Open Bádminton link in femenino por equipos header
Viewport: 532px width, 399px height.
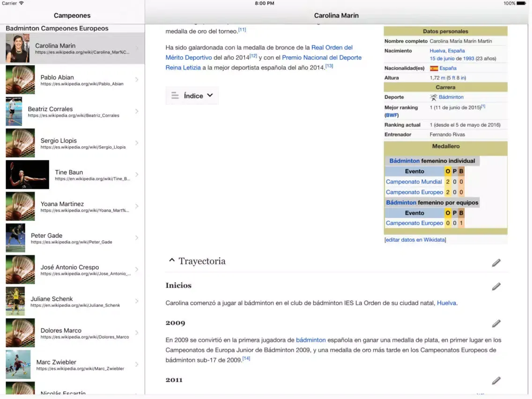tap(401, 203)
